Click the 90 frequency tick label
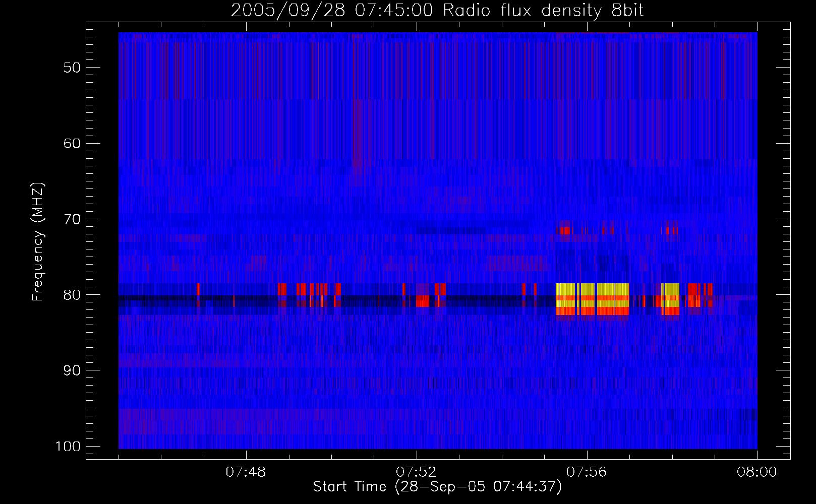This screenshot has width=816, height=504. 72,370
